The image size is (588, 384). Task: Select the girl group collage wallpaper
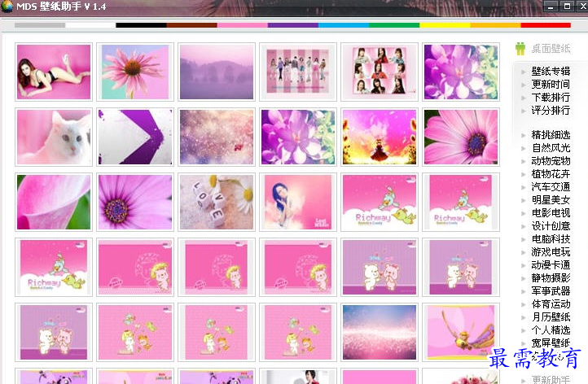pyautogui.click(x=380, y=72)
